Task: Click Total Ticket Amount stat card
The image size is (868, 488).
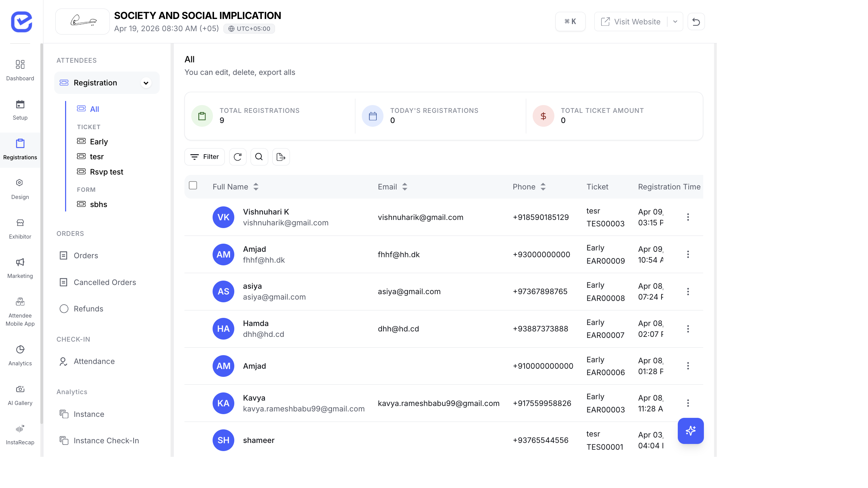Action: click(614, 116)
